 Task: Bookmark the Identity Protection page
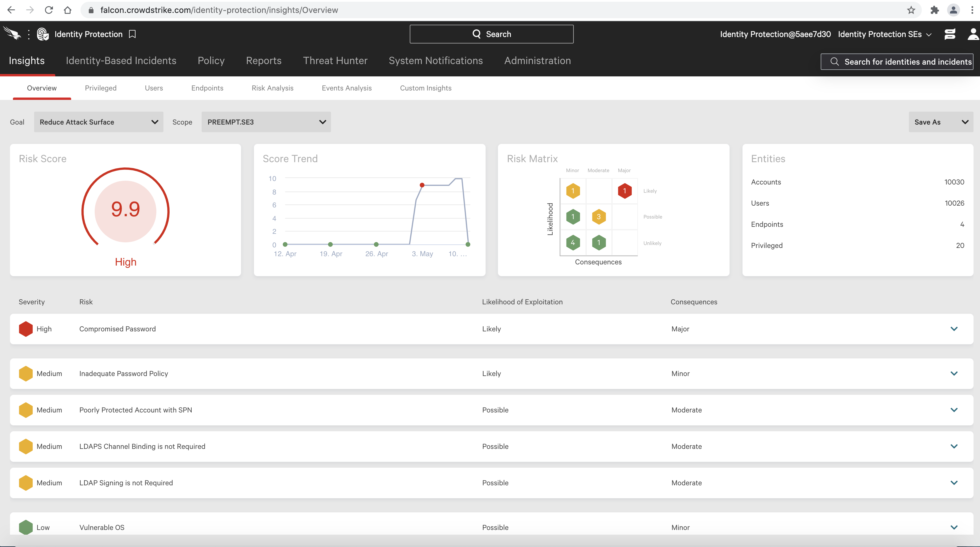132,34
